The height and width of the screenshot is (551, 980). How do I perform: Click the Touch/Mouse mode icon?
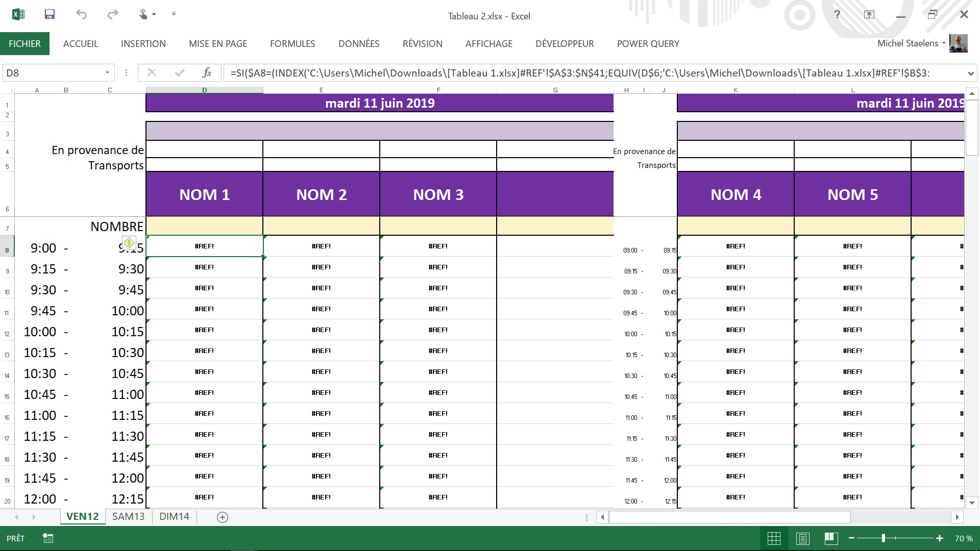point(143,14)
